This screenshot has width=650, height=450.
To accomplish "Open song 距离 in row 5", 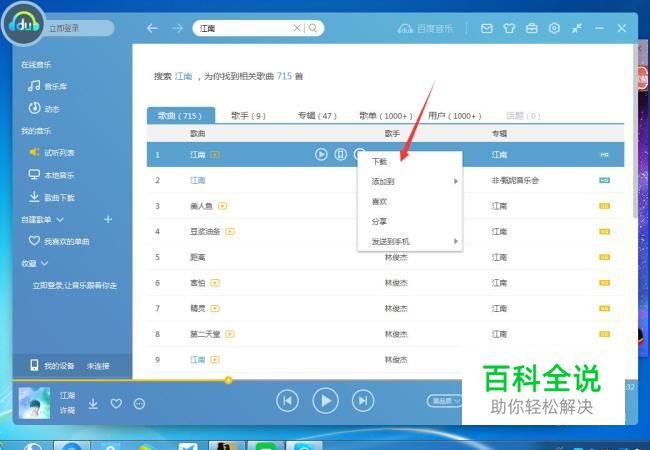I will [x=198, y=257].
